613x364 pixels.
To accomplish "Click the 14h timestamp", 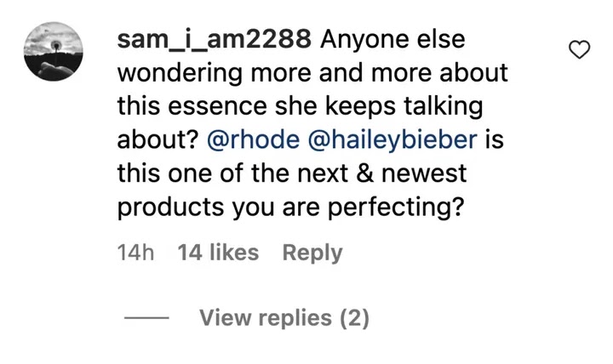I will (x=135, y=253).
